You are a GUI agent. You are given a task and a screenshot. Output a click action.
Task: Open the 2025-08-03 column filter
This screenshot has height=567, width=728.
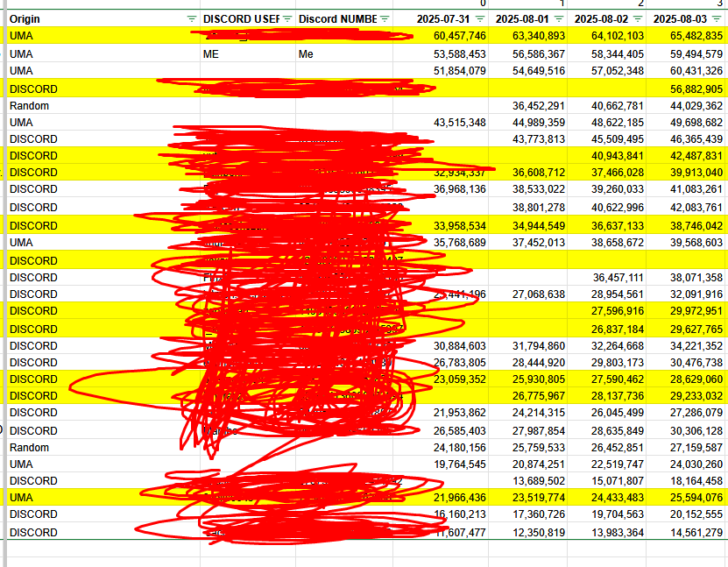pyautogui.click(x=717, y=19)
